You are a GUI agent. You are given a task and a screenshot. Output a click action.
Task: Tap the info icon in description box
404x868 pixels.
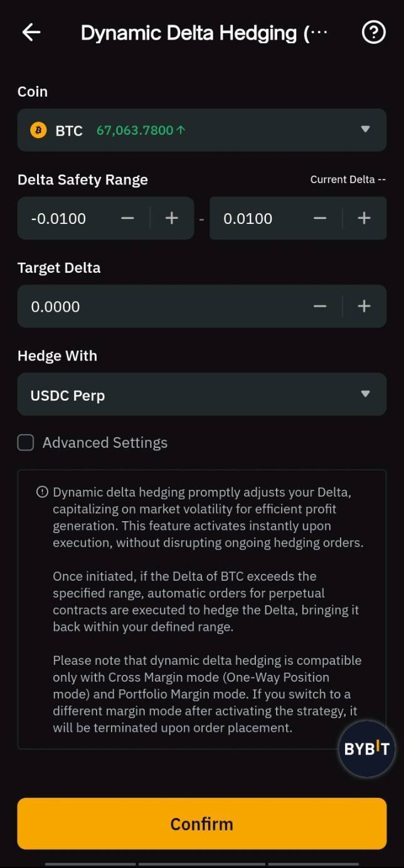point(42,492)
